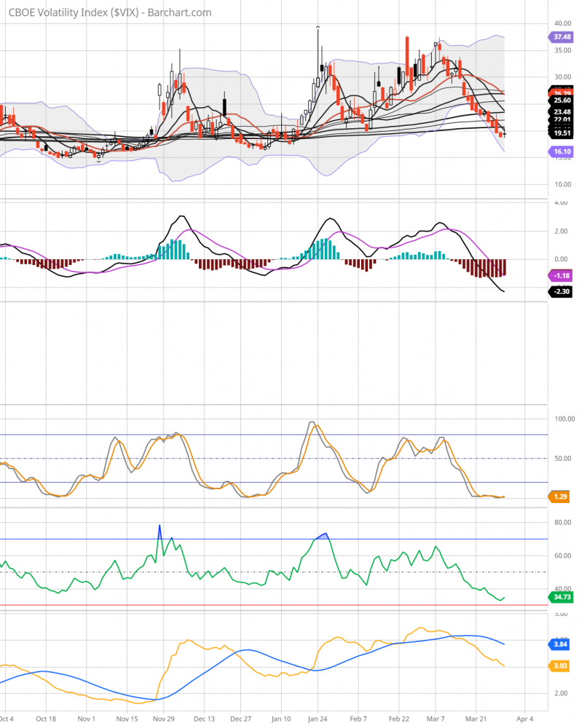The width and height of the screenshot is (587, 728).
Task: Click the CBOE Volatility Index chart title
Action: point(110,12)
